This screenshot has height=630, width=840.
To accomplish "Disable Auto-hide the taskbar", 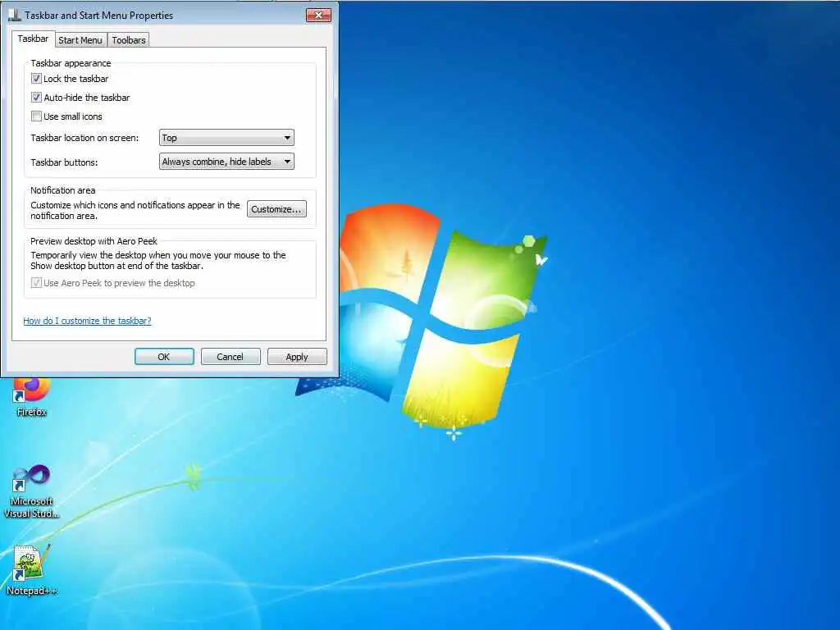I will click(x=36, y=98).
